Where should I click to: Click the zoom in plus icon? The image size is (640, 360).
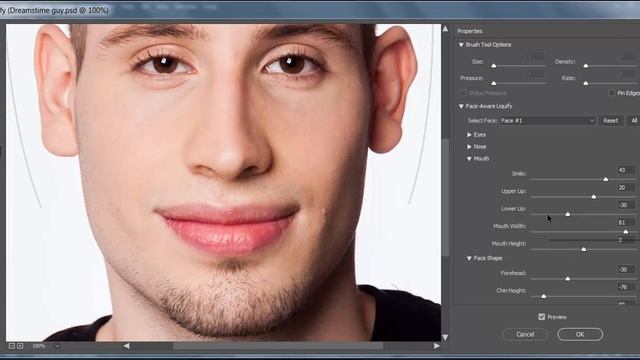[x=20, y=346]
